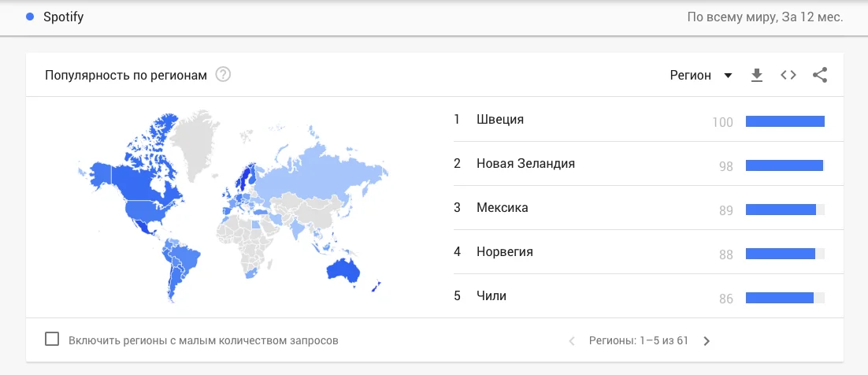868x375 pixels.
Task: Select Новая Зеландия row
Action: [525, 164]
